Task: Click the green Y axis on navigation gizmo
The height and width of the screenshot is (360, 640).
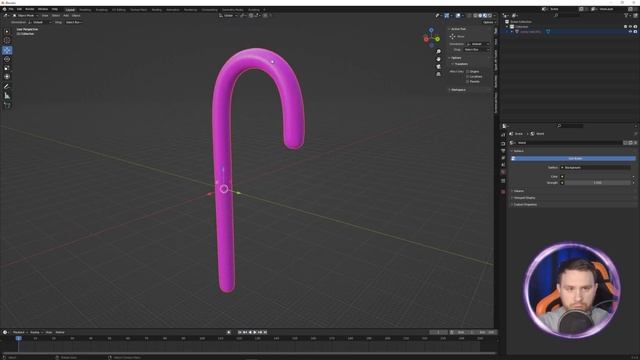Action: (x=437, y=39)
